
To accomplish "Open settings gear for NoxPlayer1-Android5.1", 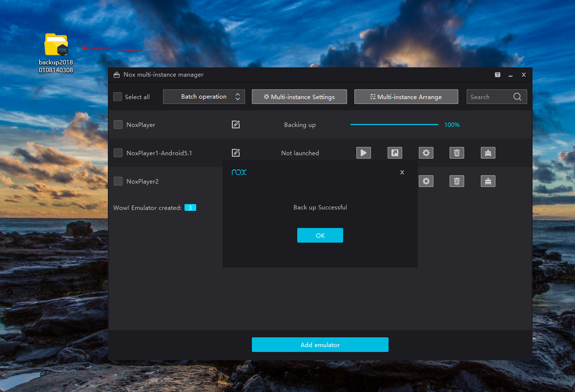I will (x=426, y=153).
